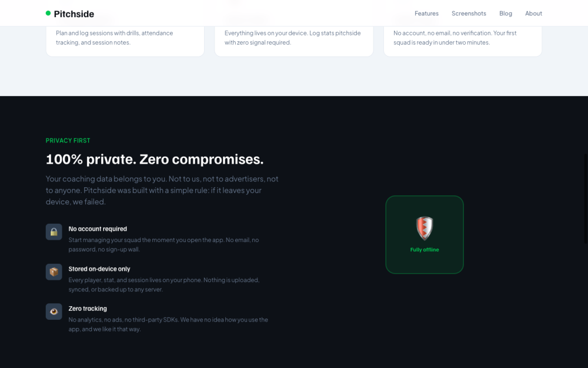588x368 pixels.
Task: Select the Fully offline caption text
Action: pos(425,249)
